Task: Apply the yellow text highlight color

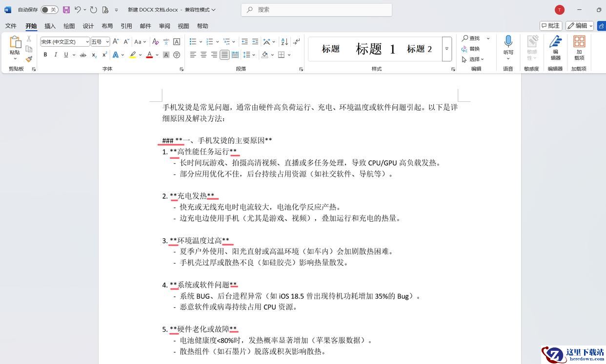Action: tap(133, 55)
